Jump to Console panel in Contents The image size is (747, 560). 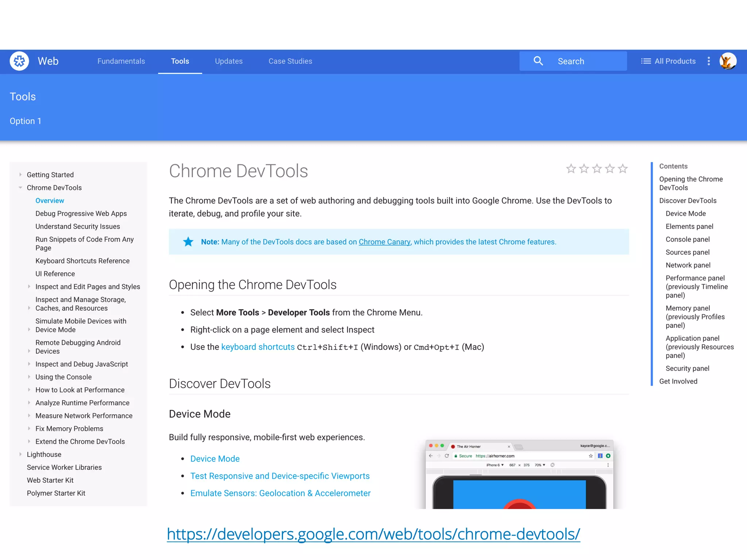pyautogui.click(x=688, y=239)
